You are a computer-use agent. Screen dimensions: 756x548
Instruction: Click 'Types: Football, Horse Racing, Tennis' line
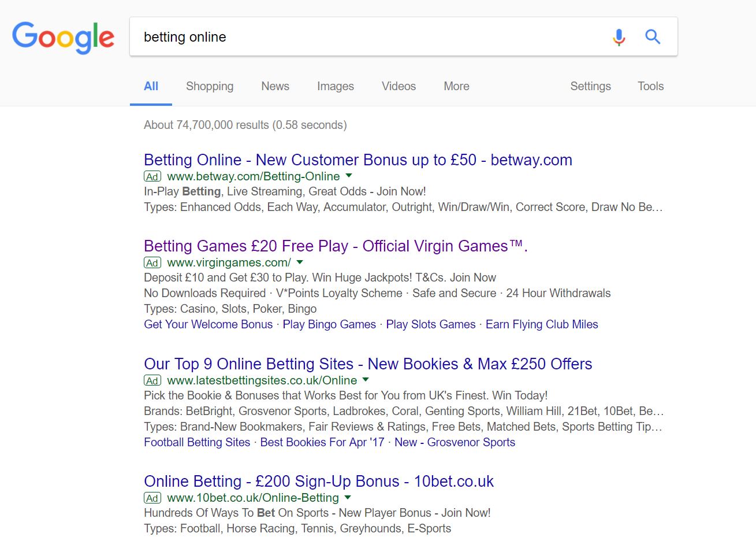tap(297, 528)
